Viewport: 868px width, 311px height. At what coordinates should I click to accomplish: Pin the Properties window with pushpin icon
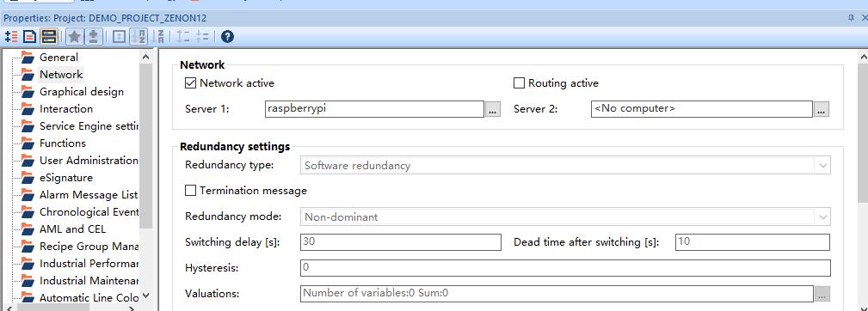851,18
